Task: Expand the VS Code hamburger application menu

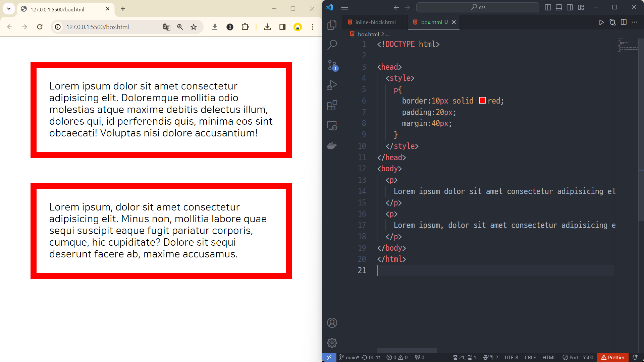Action: click(344, 7)
